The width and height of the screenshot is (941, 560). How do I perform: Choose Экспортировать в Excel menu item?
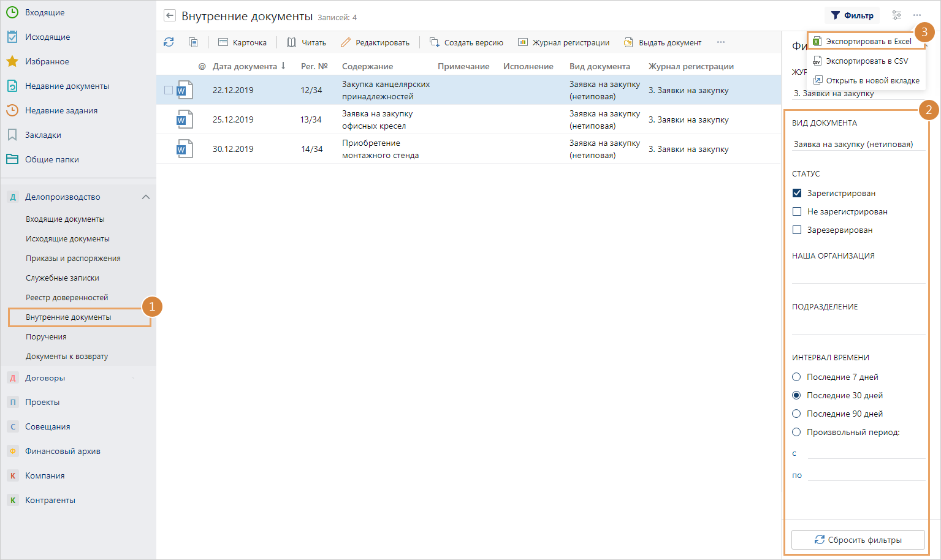868,41
